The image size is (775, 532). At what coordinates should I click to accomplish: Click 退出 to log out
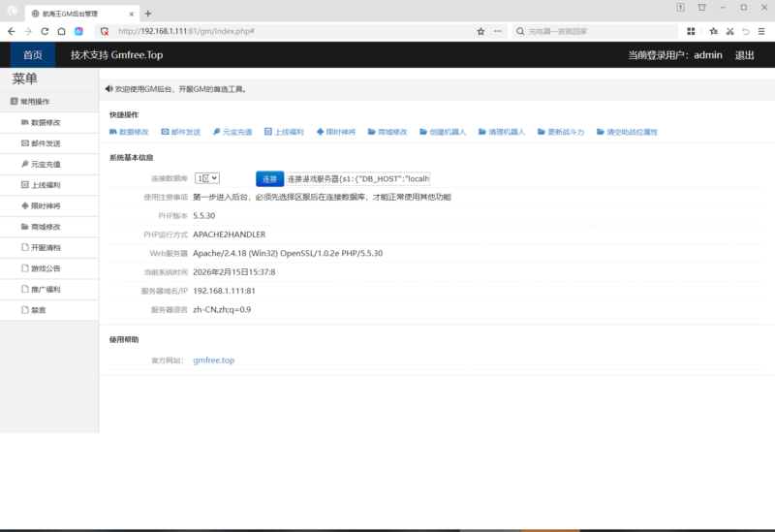(744, 55)
